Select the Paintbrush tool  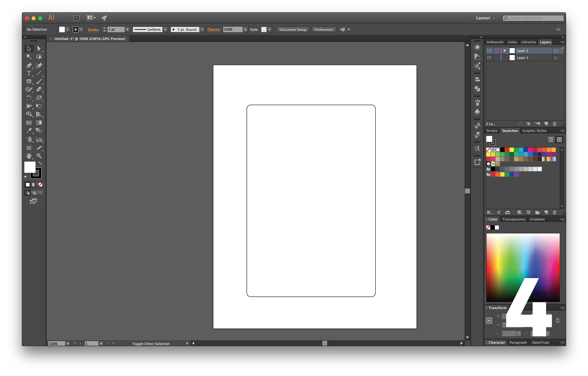39,81
